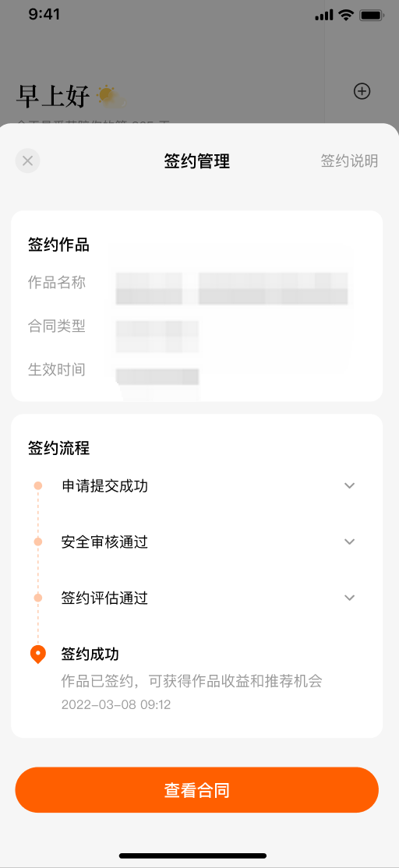Tap the 申请提交成功 step label
This screenshot has width=399, height=868.
(104, 486)
